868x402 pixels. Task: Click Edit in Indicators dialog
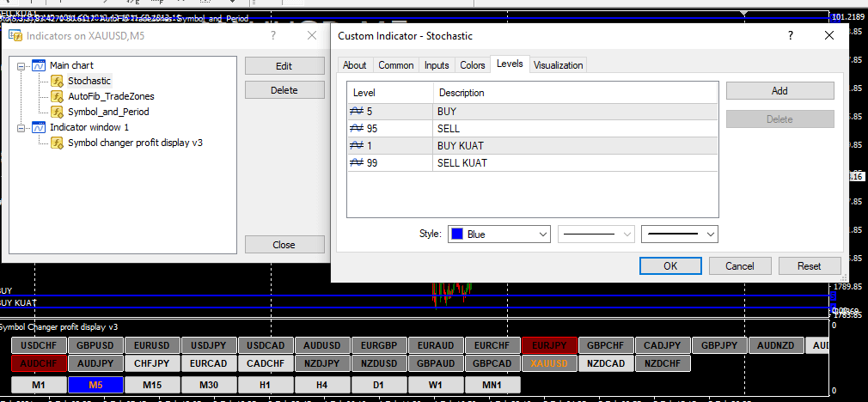tap(284, 66)
